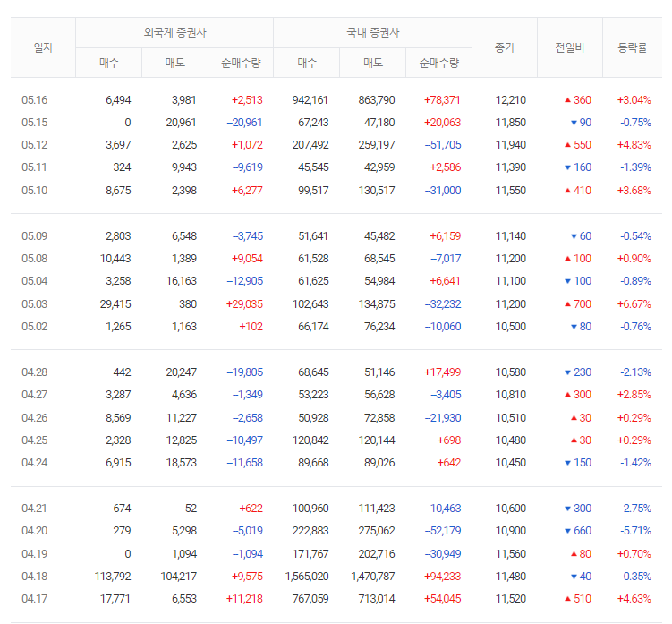Screen dimensions: 672x624
Task: Click closing price 10,900
Action: (511, 530)
